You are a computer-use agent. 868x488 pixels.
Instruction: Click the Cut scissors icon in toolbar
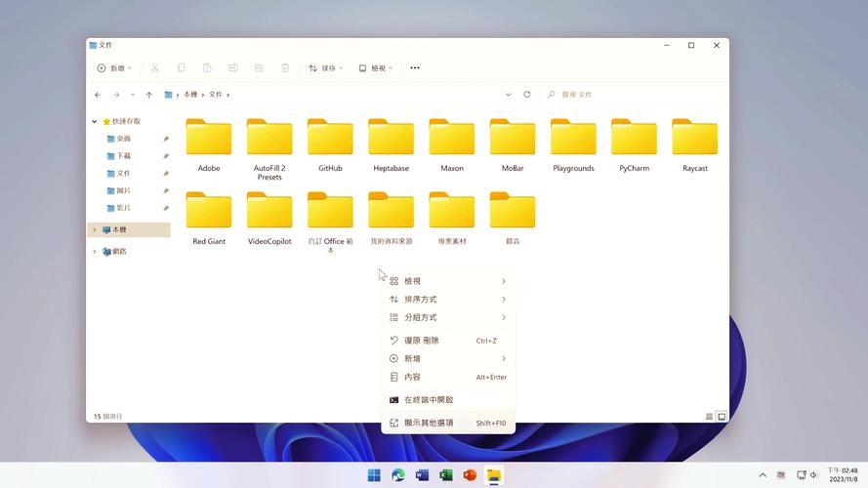(x=155, y=68)
